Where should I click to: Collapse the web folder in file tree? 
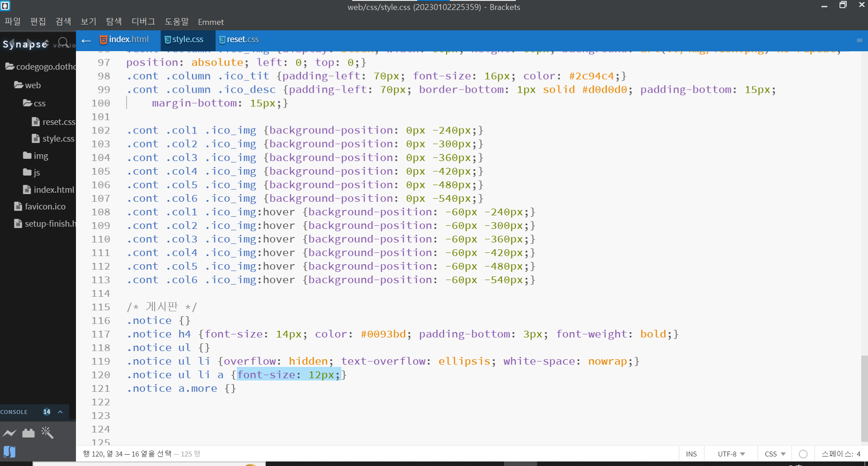click(28, 85)
